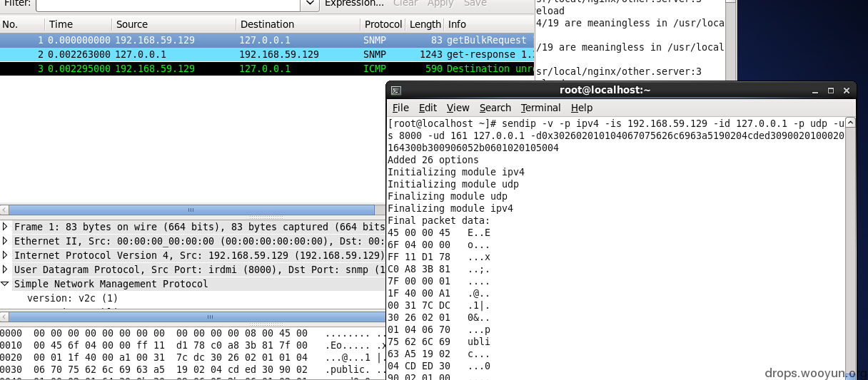Collapse Simple Network Management Protocol node

(6, 284)
